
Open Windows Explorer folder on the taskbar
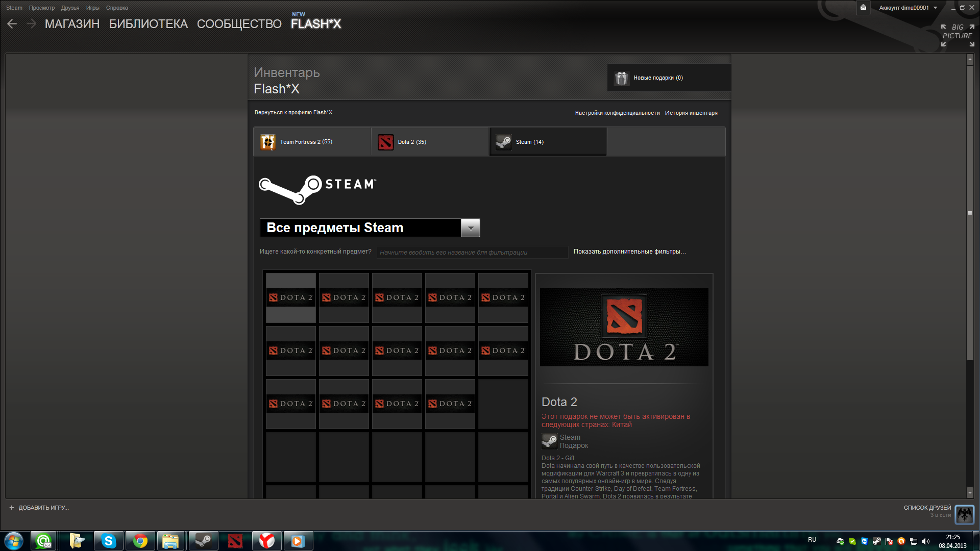click(x=170, y=541)
